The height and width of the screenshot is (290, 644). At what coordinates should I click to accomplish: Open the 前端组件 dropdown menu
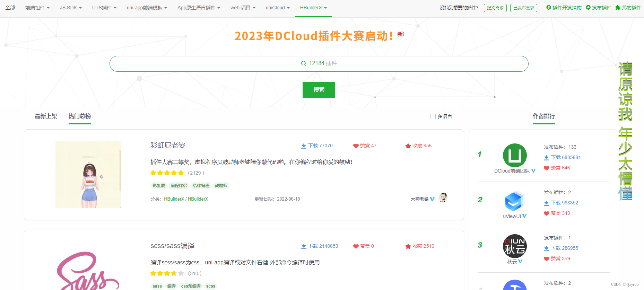pyautogui.click(x=37, y=8)
